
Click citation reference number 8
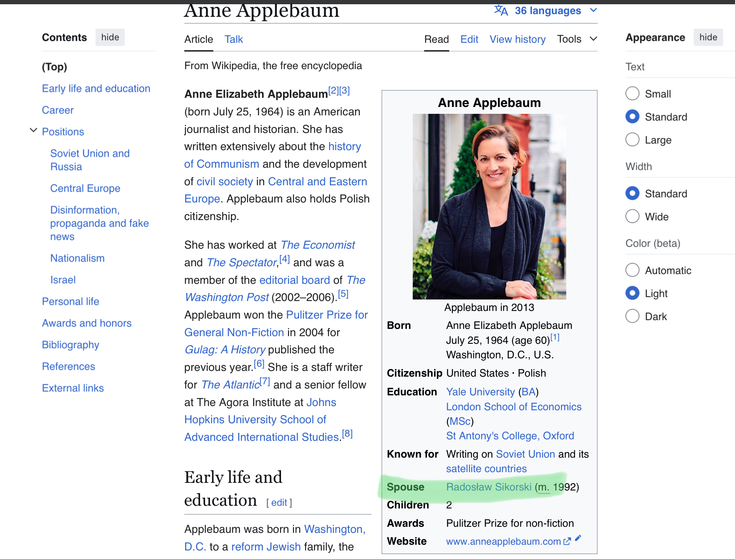347,434
